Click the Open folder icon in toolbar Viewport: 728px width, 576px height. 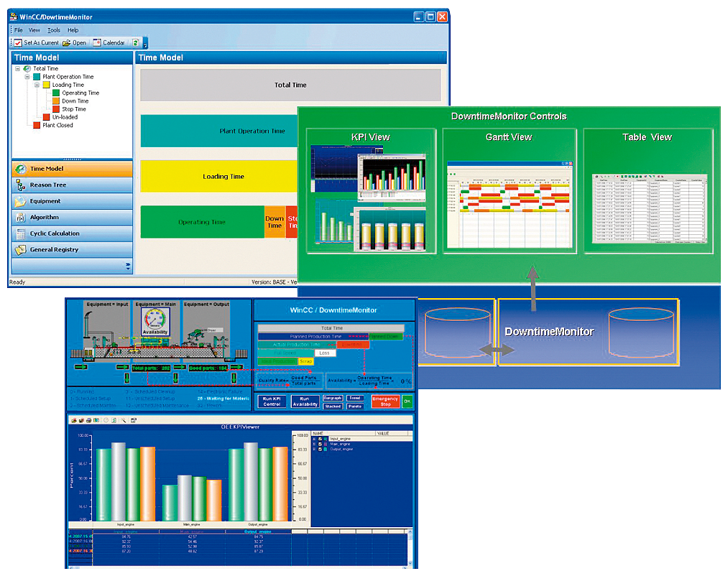point(67,43)
